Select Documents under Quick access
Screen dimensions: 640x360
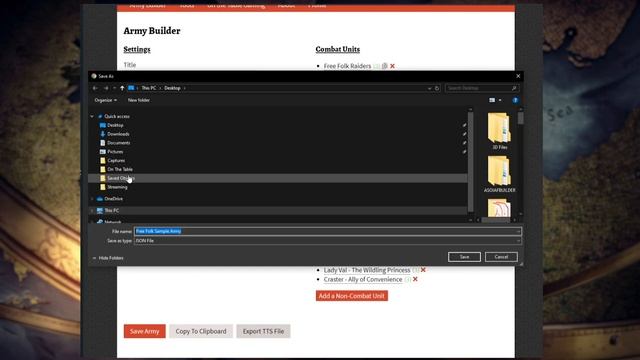(x=118, y=143)
